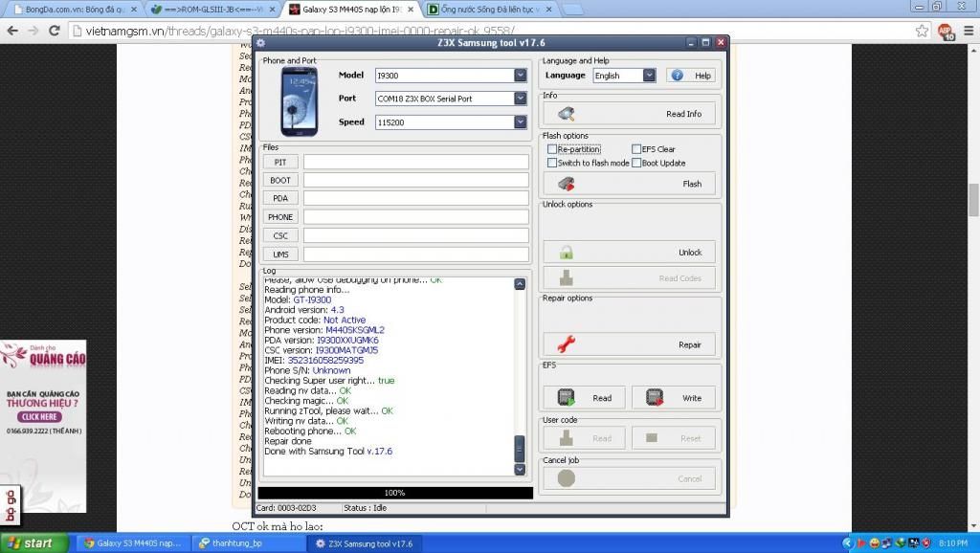
Task: Click the EFS Read chip icon
Action: [x=567, y=397]
